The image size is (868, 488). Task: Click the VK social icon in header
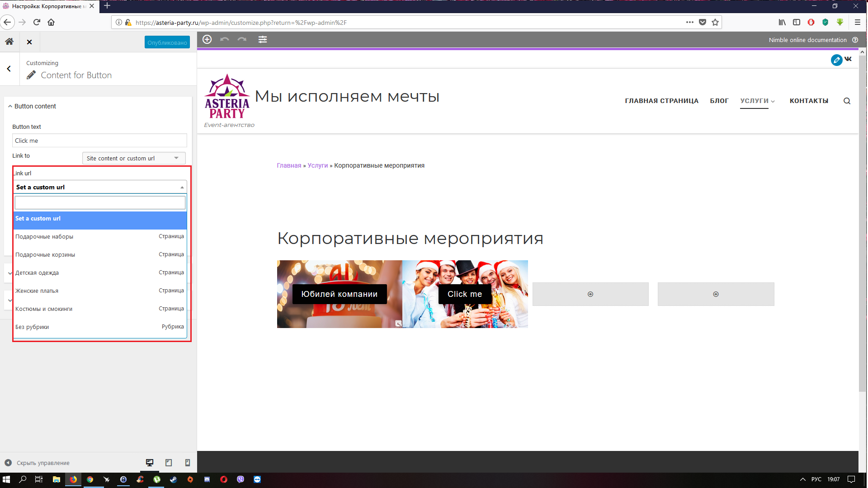[x=848, y=59]
